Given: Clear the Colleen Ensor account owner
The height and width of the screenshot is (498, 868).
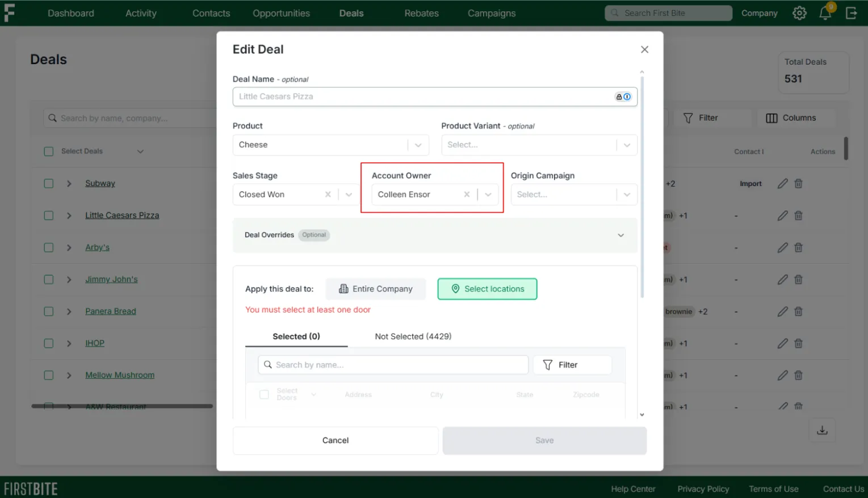Looking at the screenshot, I should pos(467,195).
